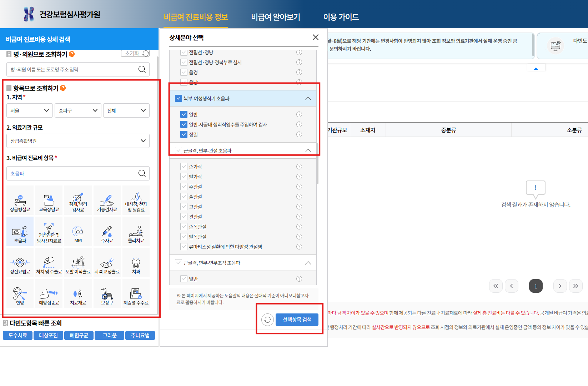Click the 치과 dental icon
This screenshot has width=588, height=386.
click(136, 262)
